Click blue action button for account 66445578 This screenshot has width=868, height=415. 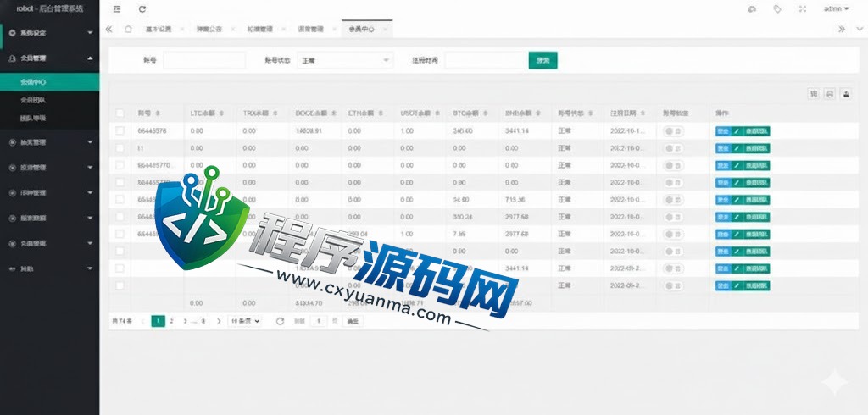(x=723, y=131)
